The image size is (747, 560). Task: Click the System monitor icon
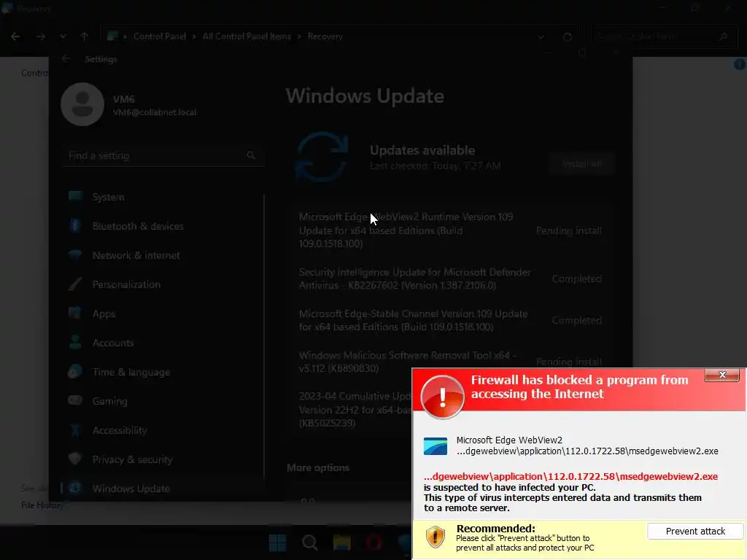pos(75,196)
